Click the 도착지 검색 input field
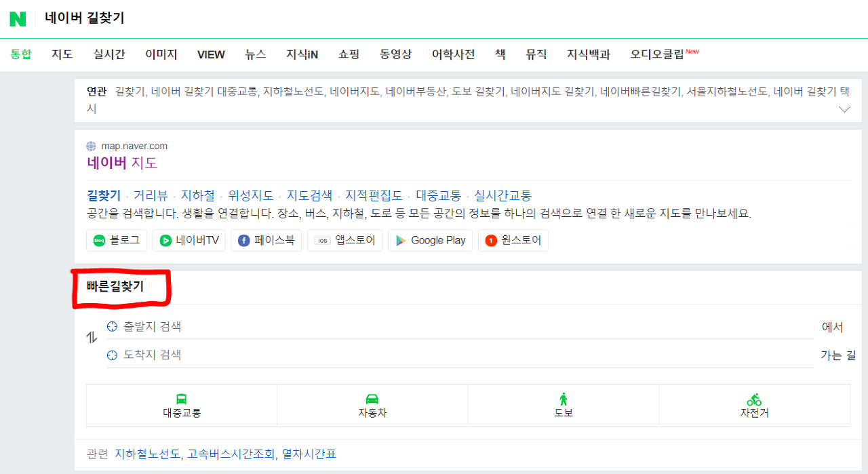This screenshot has height=474, width=868. tap(460, 355)
